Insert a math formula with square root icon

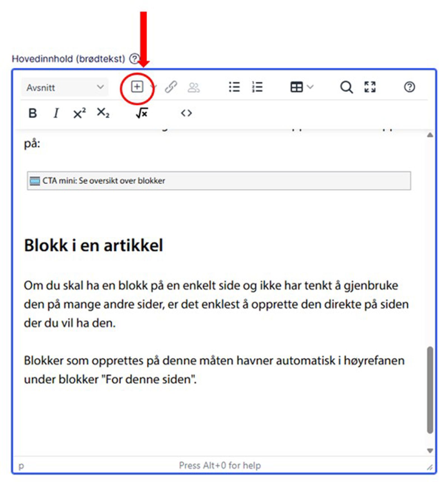pyautogui.click(x=142, y=113)
